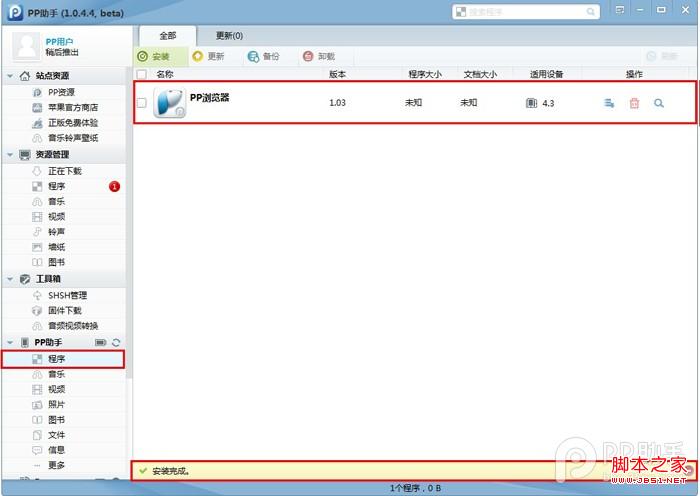Click the details list icon in the PP浏览器 row
This screenshot has height=496, width=700.
[609, 103]
